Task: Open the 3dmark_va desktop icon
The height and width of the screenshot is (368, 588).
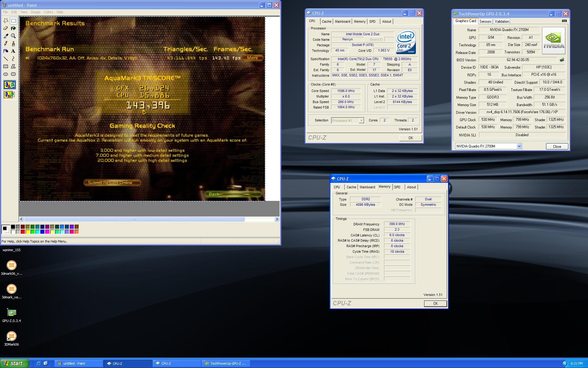Action: coord(11,291)
